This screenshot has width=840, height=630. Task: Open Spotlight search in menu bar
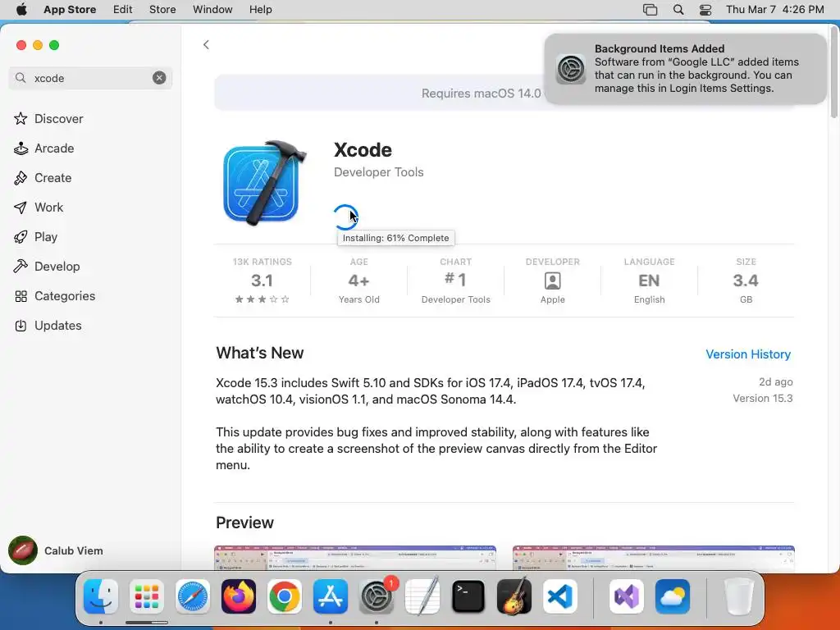[x=678, y=10]
